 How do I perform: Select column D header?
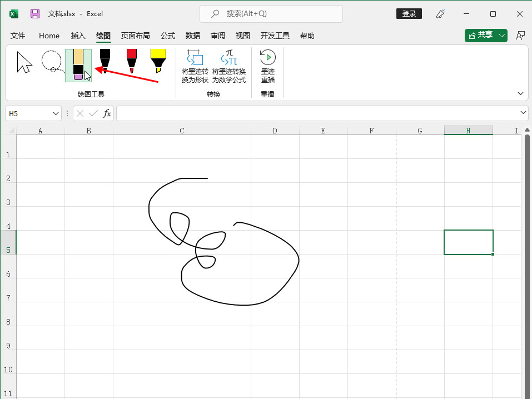point(275,131)
